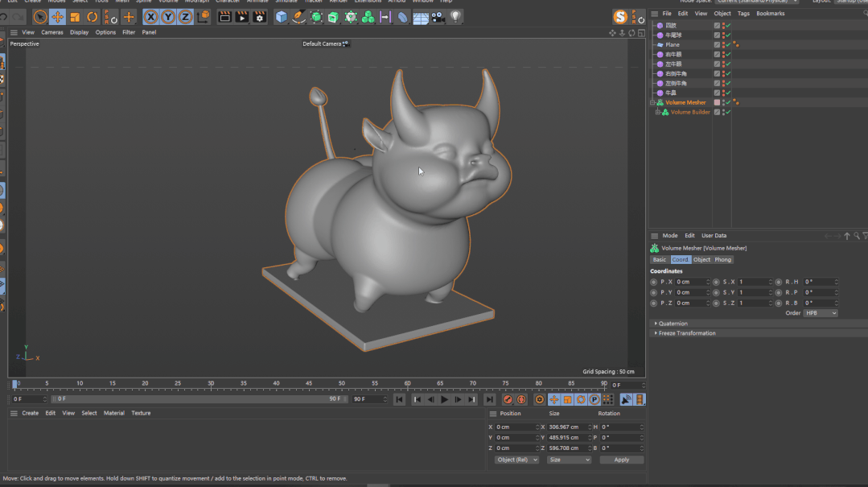Open the Attributes Mode menu

670,236
